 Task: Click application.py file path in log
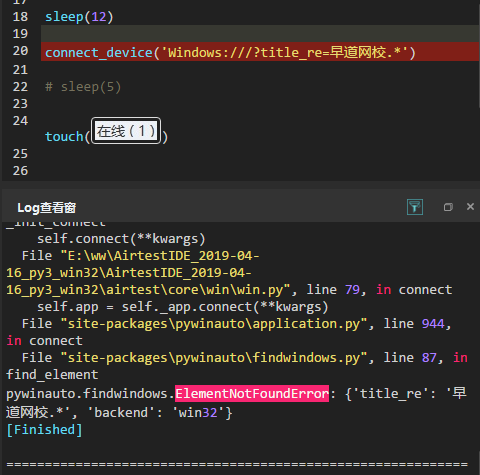[x=214, y=324]
